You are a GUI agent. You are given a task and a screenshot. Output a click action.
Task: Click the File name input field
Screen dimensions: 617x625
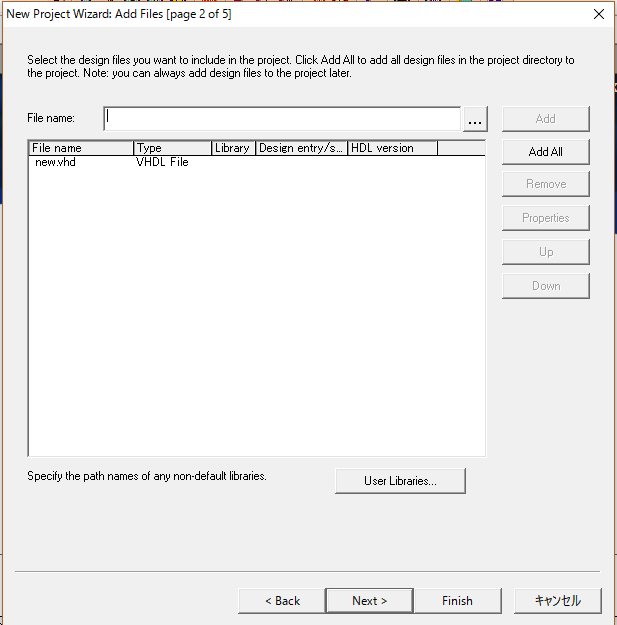[x=282, y=118]
